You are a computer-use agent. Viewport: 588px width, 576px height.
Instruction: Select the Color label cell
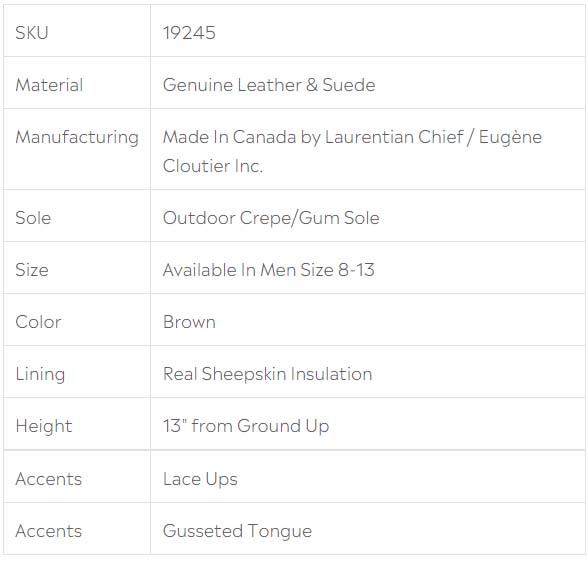[77, 320]
